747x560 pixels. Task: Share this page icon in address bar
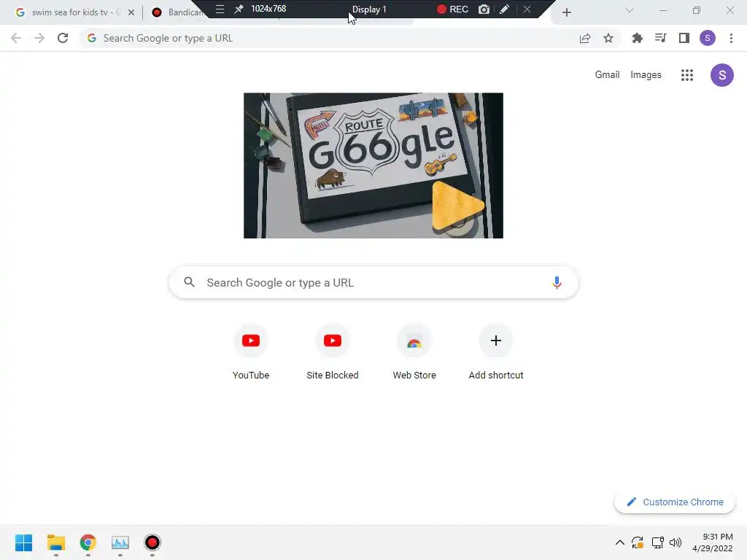coord(585,38)
